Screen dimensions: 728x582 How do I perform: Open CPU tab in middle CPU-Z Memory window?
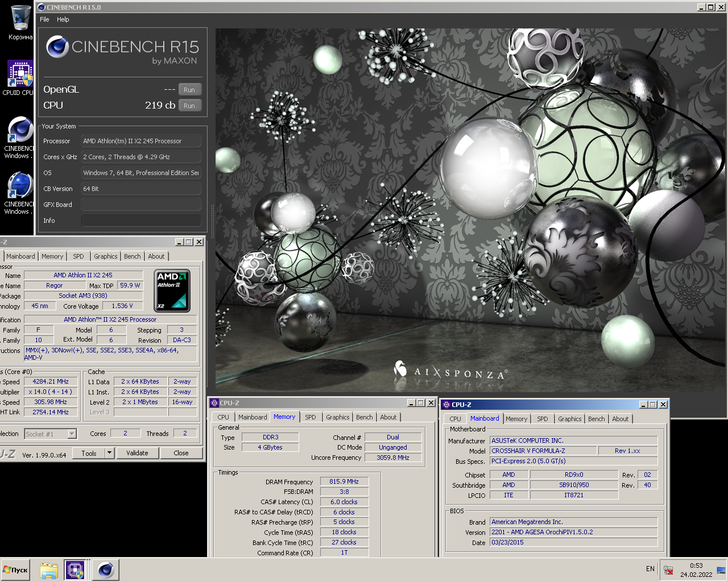pyautogui.click(x=224, y=417)
